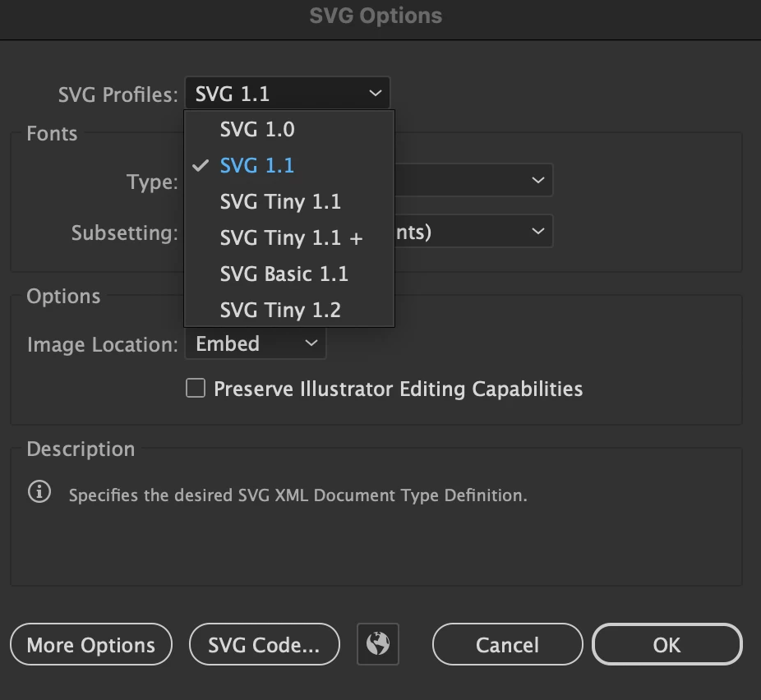Viewport: 761px width, 700px height.
Task: Choose SVG Basic 1.1 profile
Action: (284, 274)
